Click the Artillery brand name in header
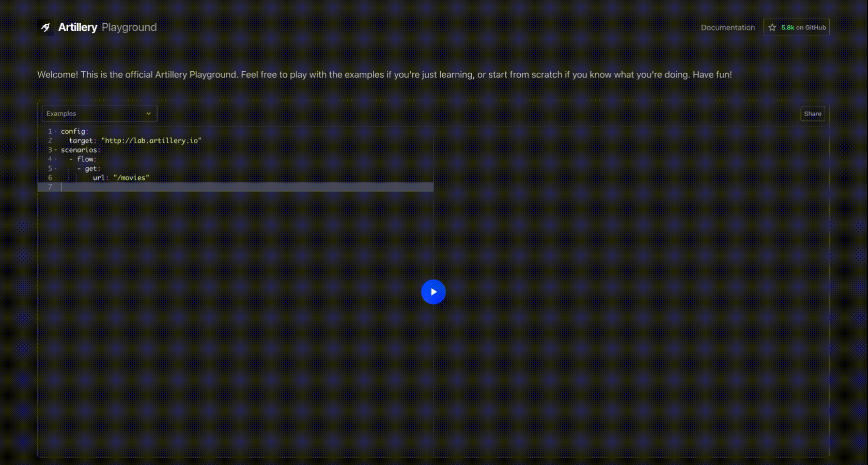Screen dimensions: 868x465 coord(78,27)
